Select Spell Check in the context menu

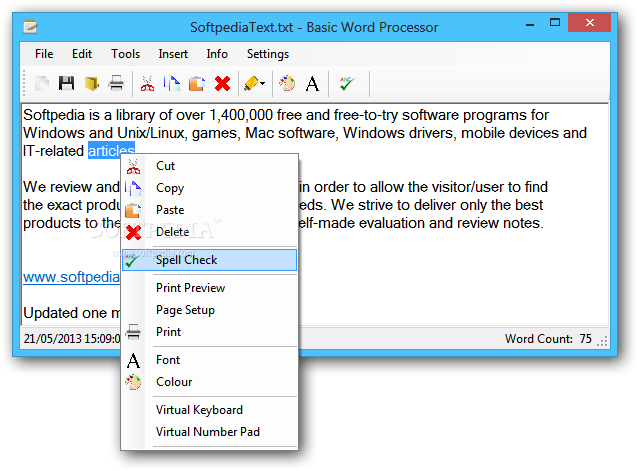pos(210,260)
